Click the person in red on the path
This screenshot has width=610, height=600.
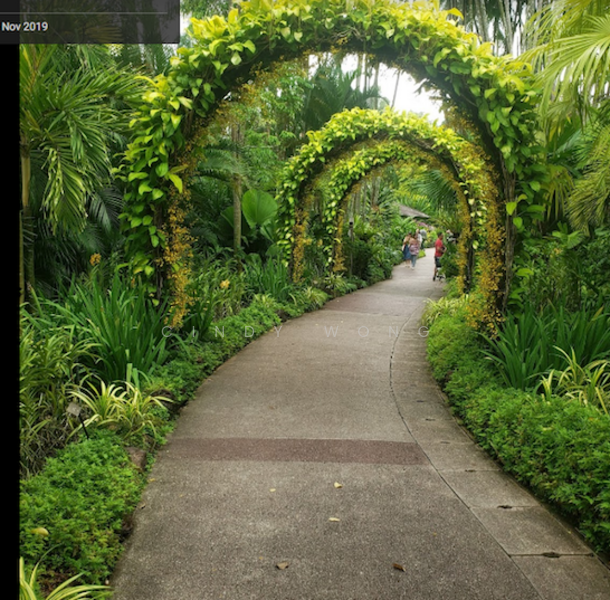coord(438,254)
